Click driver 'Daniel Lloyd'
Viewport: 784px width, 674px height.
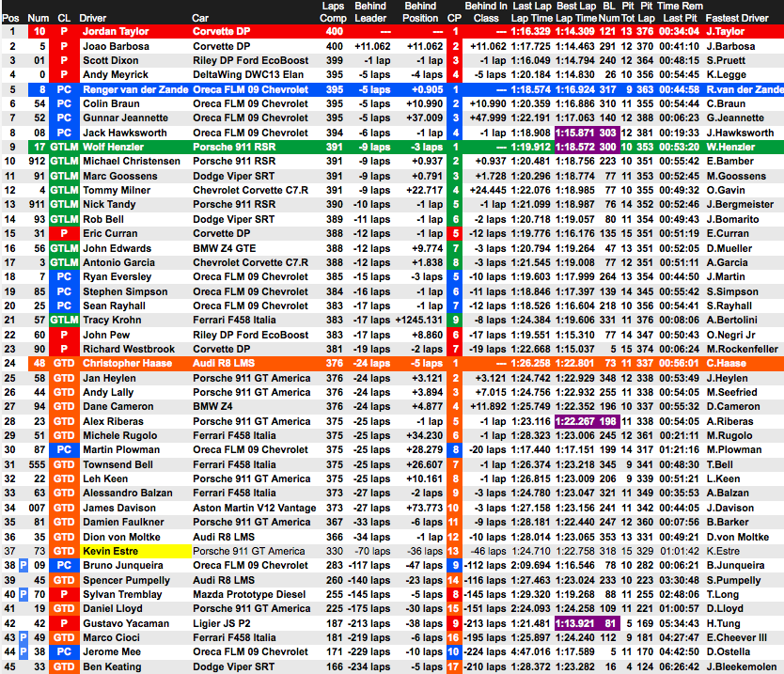(113, 608)
